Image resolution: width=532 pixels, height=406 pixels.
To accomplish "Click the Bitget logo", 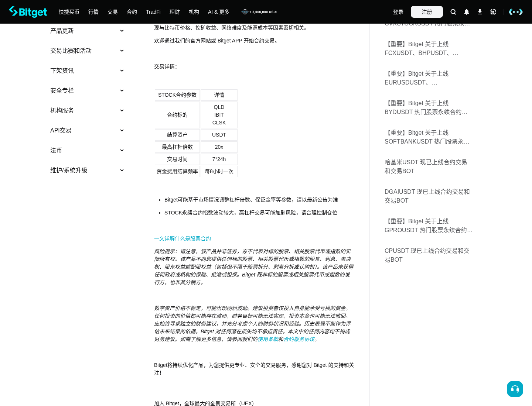I will [28, 12].
